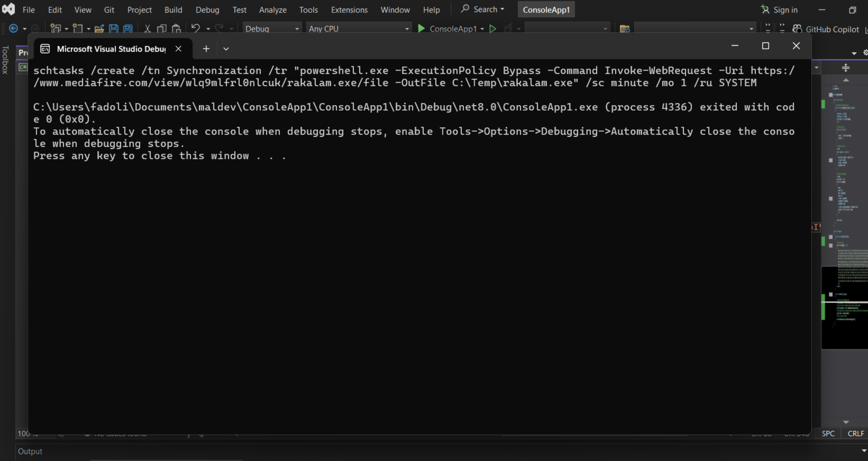Click the GitHub Copilot icon

click(797, 29)
